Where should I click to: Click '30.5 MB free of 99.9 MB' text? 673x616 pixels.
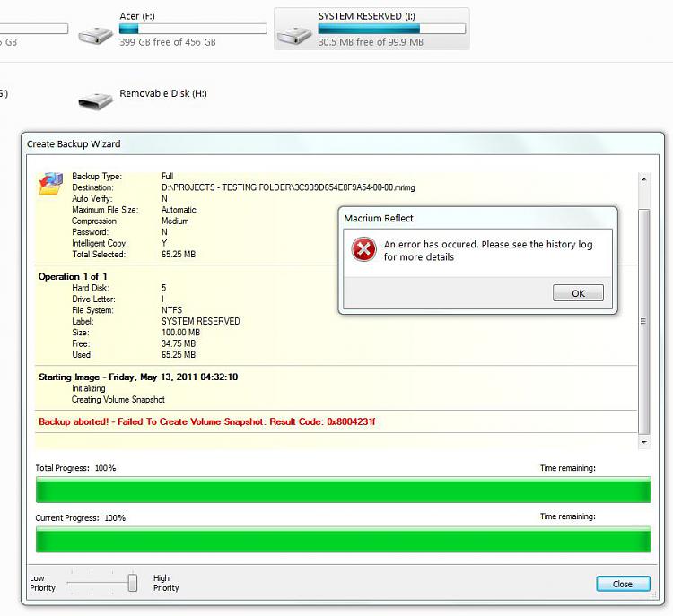pyautogui.click(x=371, y=42)
